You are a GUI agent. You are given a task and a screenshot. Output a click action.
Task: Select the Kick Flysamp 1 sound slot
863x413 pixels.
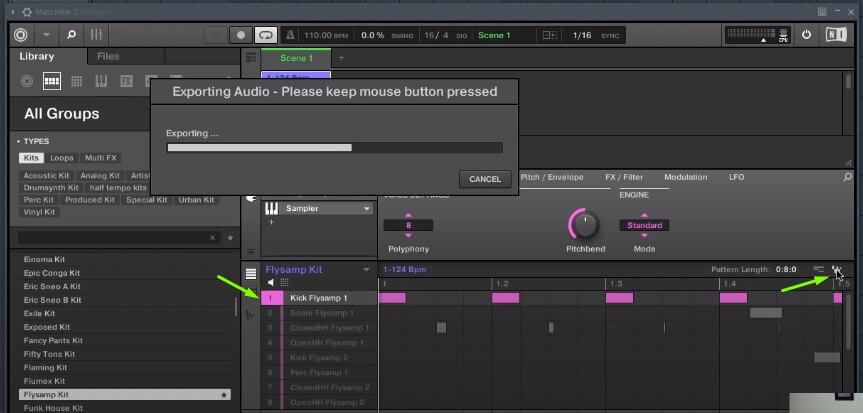coord(319,298)
